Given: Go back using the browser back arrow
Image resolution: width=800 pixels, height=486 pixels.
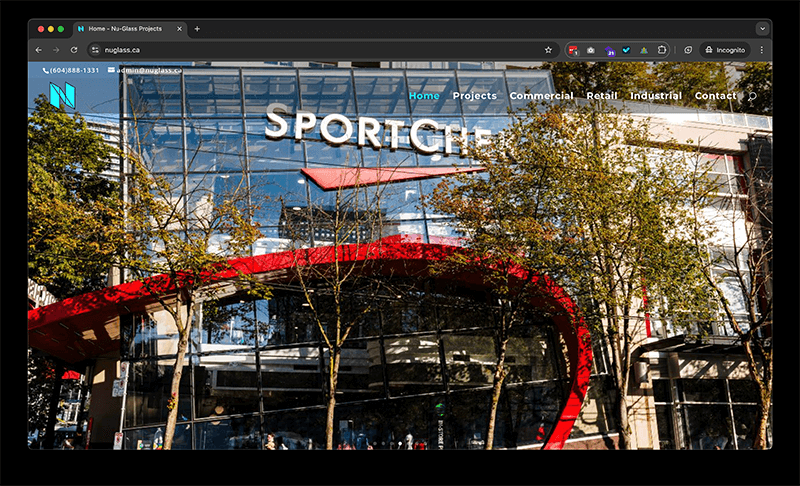Looking at the screenshot, I should pos(39,49).
